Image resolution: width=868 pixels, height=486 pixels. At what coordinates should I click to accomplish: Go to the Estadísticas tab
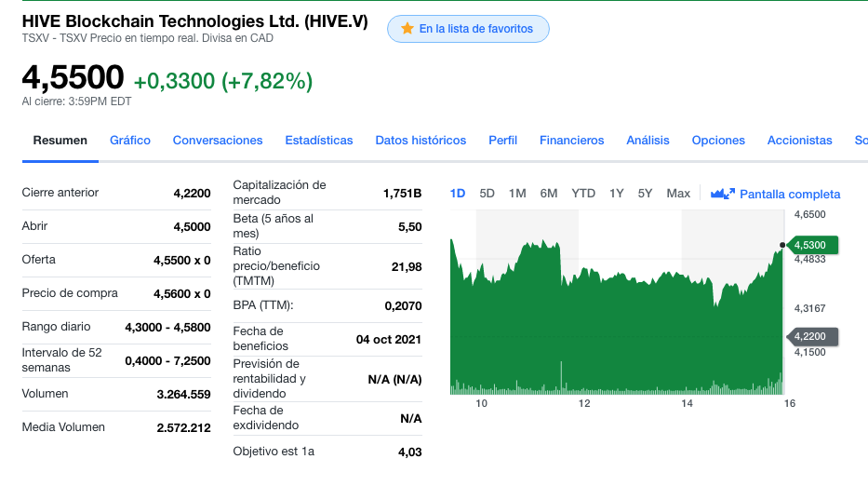tap(319, 141)
